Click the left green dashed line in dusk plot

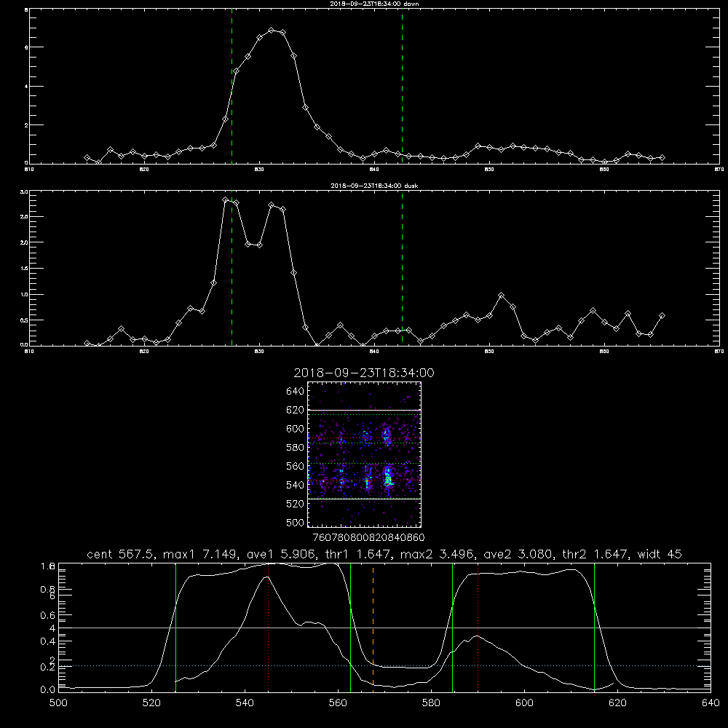(x=232, y=269)
